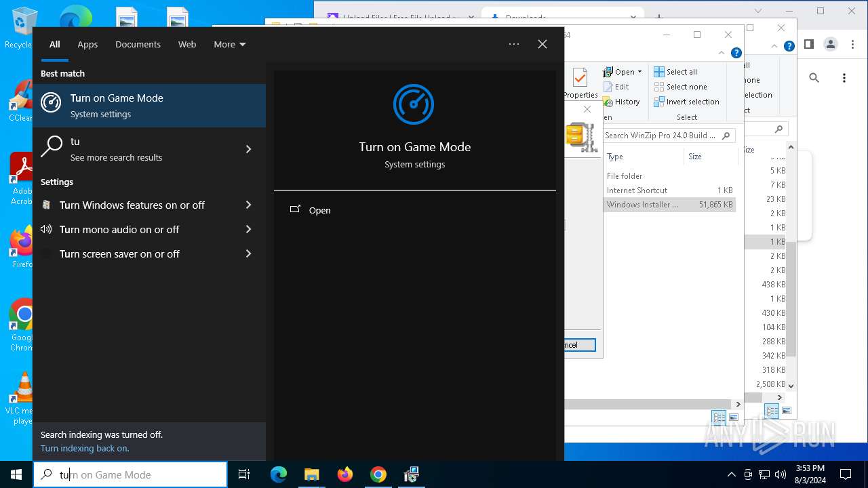Switch to the Apps search tab

point(87,44)
